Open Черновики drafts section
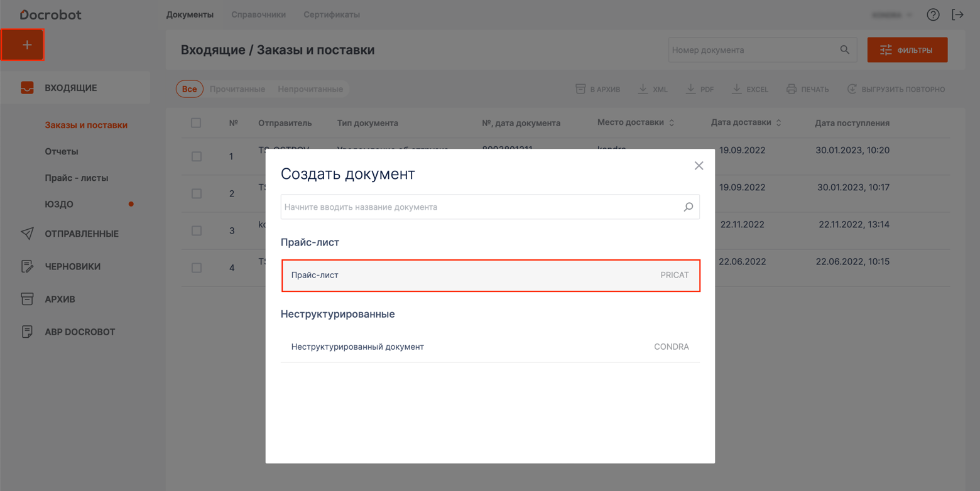Screen dimensions: 980x491 pyautogui.click(x=72, y=266)
